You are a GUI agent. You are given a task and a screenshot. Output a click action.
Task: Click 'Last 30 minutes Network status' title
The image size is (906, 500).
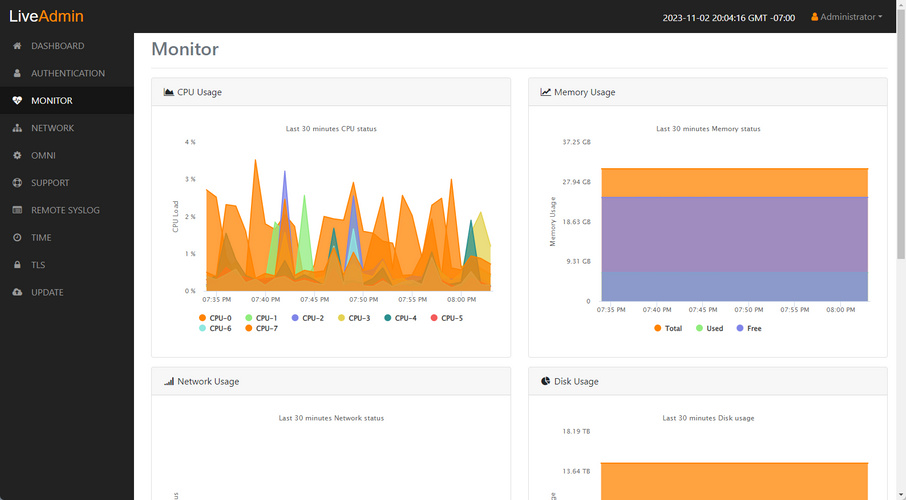(x=331, y=418)
